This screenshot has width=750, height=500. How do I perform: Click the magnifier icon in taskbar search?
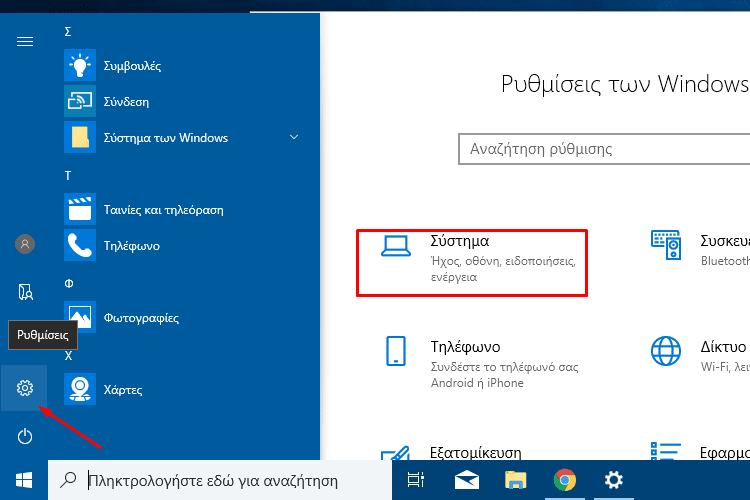(x=68, y=480)
